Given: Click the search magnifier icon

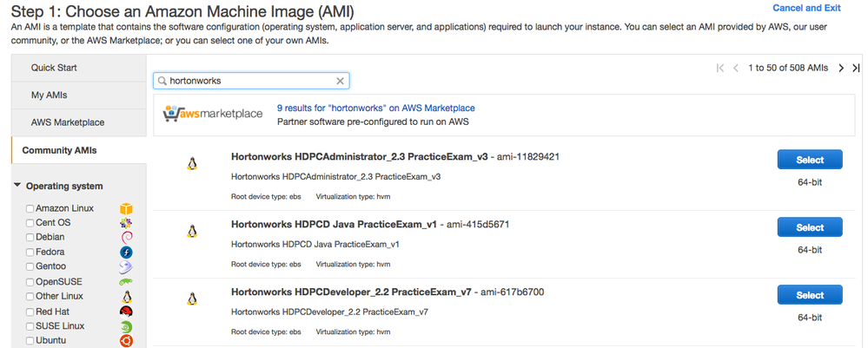Looking at the screenshot, I should tap(162, 81).
